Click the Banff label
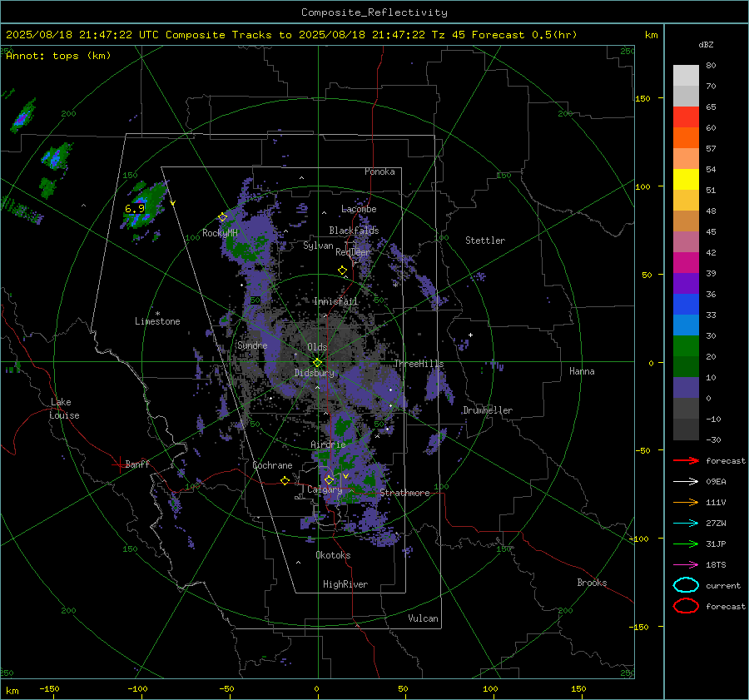The image size is (749, 700). [137, 464]
